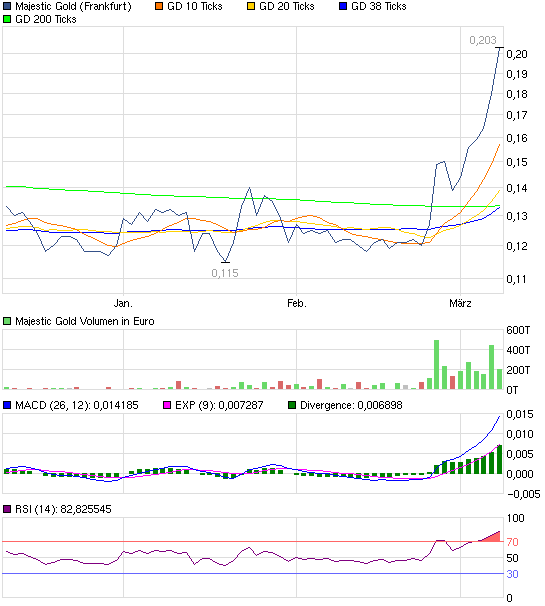This screenshot has width=545, height=606.
Task: Click the 0,015 MACD axis value
Action: coord(520,414)
